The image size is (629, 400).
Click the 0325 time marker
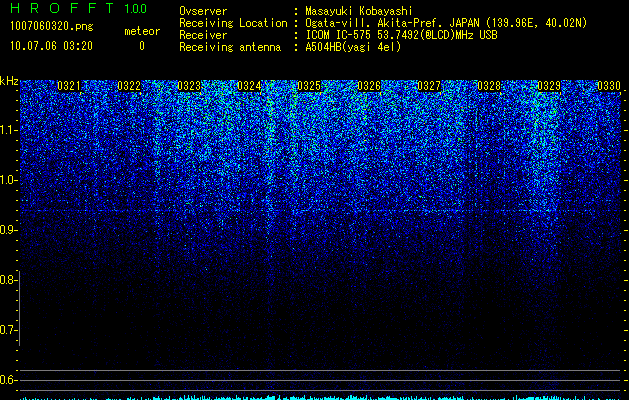pos(309,86)
